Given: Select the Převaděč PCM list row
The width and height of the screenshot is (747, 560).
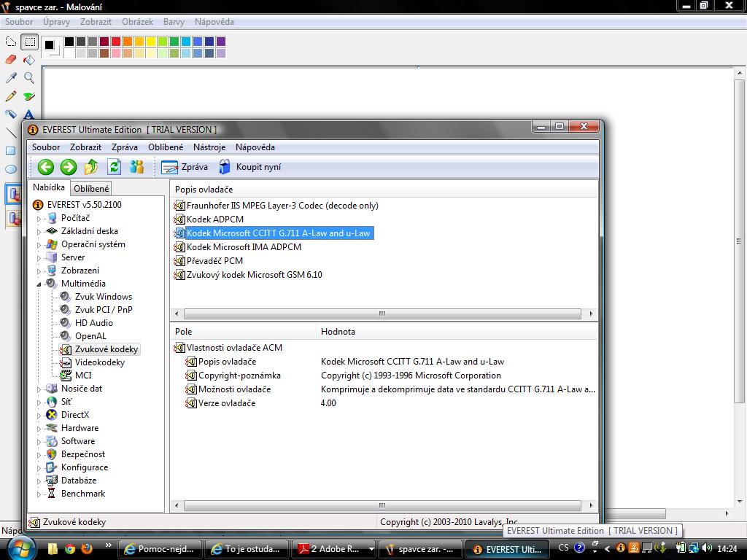Looking at the screenshot, I should [x=209, y=261].
